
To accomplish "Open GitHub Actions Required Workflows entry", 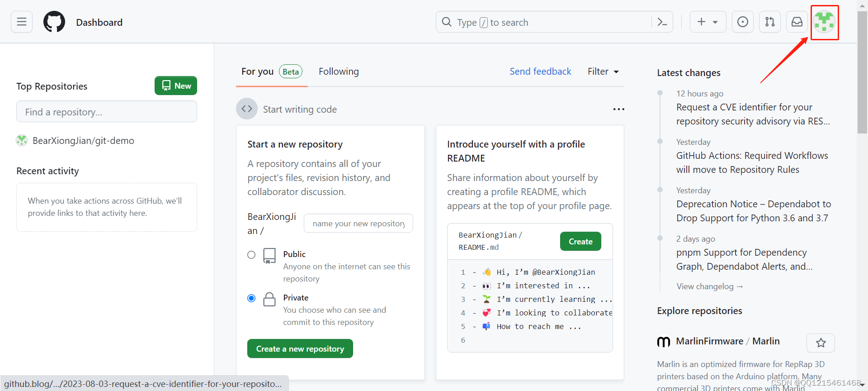I will tap(752, 162).
